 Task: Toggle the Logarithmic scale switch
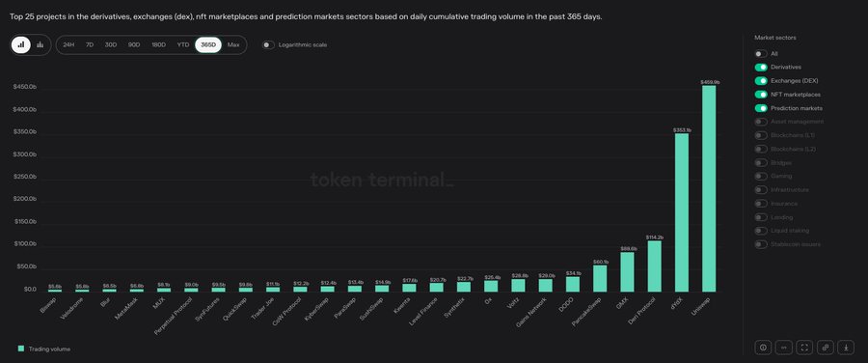pyautogui.click(x=268, y=44)
